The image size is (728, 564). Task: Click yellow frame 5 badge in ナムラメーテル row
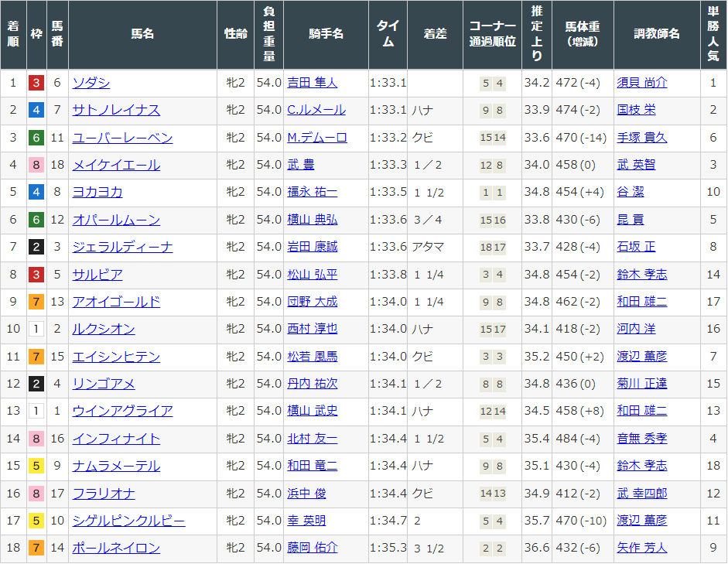pyautogui.click(x=36, y=467)
